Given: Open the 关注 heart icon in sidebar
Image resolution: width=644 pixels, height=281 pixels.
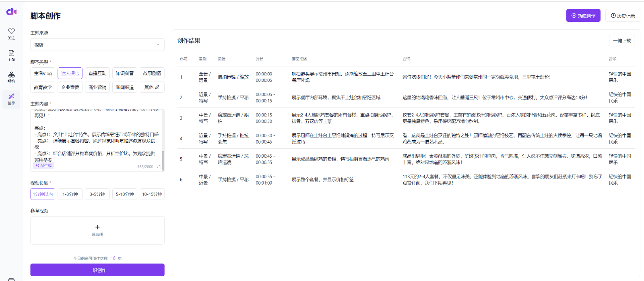Looking at the screenshot, I should coord(11,31).
